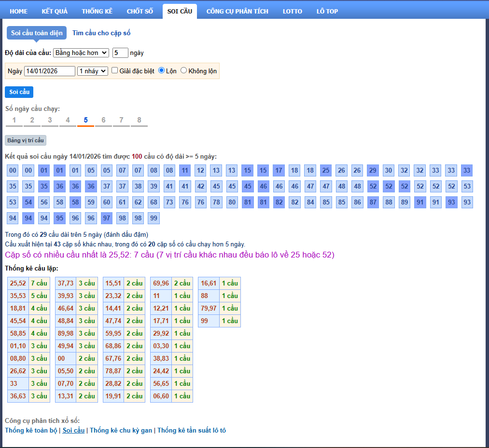Viewport: 489px width, 448px height.
Task: Click the dark-highlighted tile 87
Action: click(373, 202)
